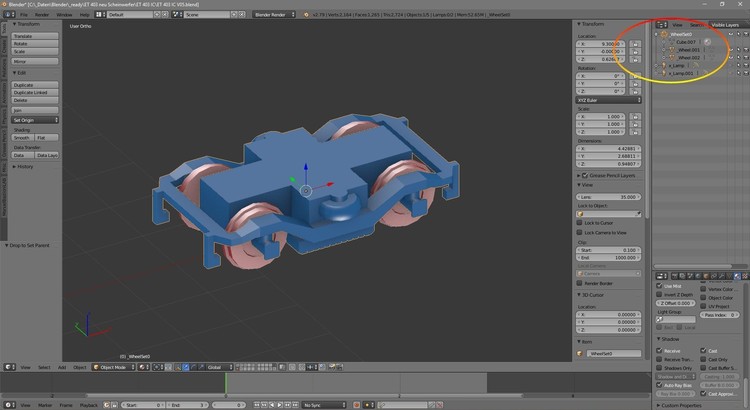This screenshot has height=410, width=750.
Task: Click the record auto-keyframe button in timeline
Action: (356, 405)
